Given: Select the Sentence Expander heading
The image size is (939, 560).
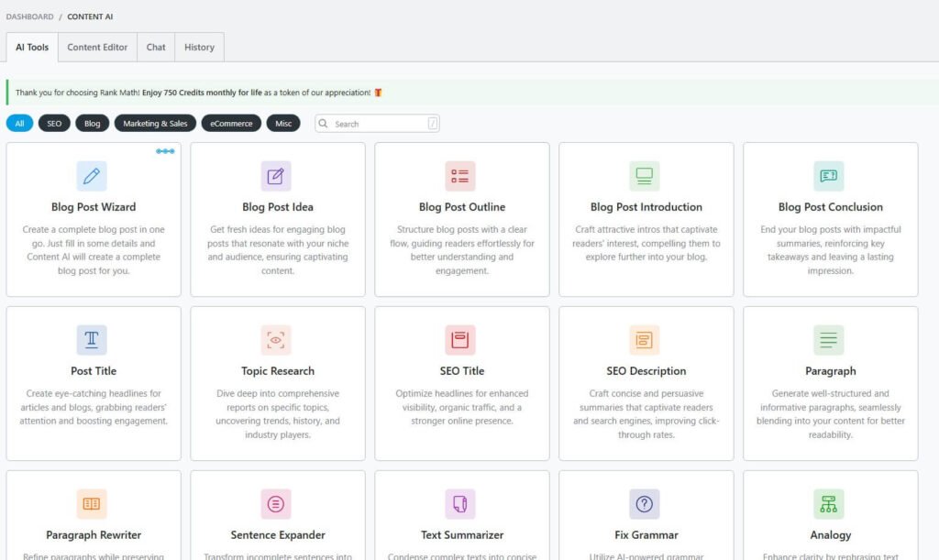Looking at the screenshot, I should [278, 535].
